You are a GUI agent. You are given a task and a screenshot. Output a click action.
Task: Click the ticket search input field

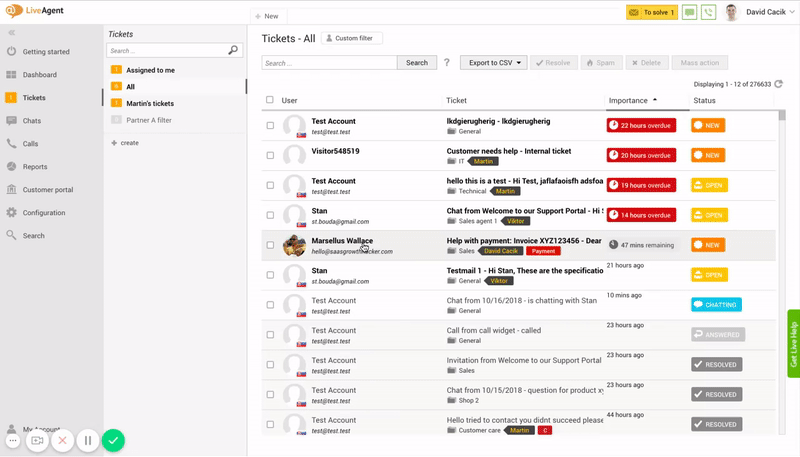coord(329,63)
